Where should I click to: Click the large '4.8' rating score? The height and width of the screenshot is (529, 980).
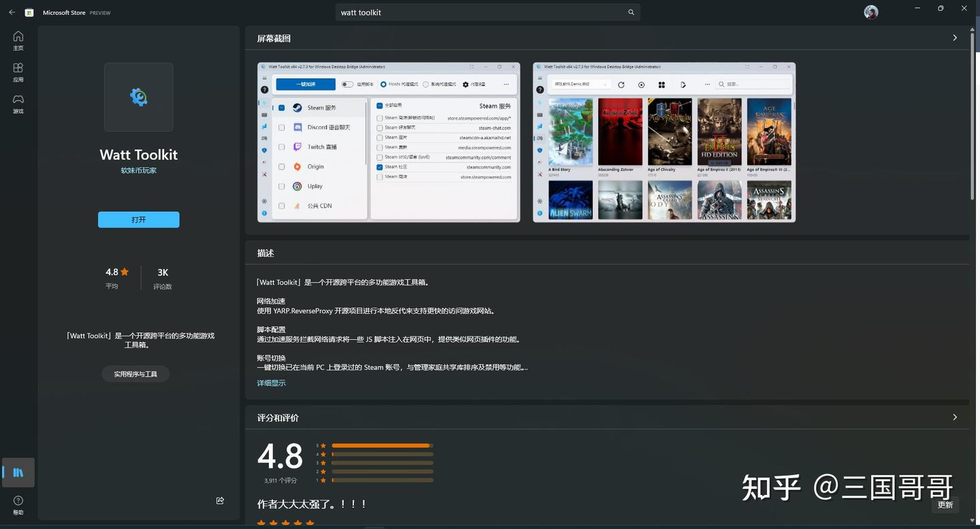click(x=280, y=456)
